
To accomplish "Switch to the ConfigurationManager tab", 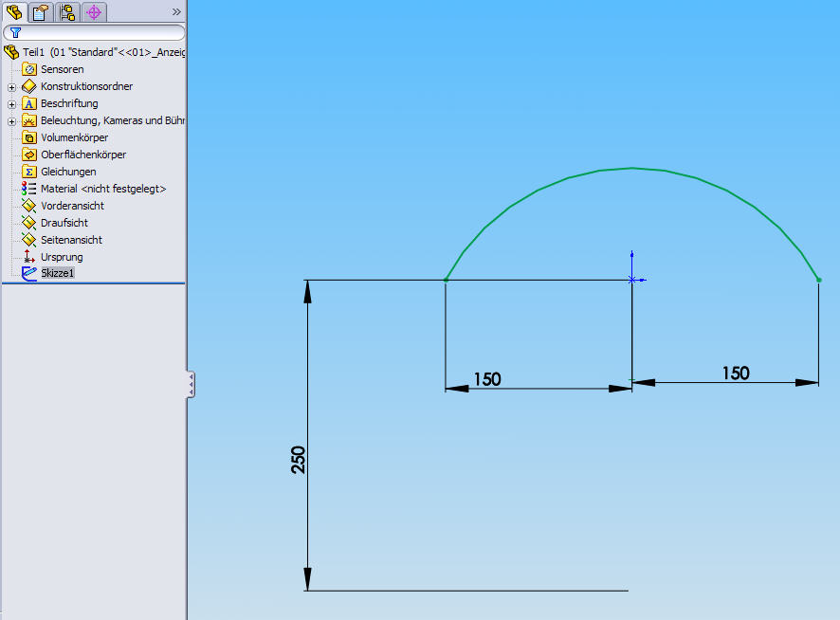I will (x=67, y=11).
